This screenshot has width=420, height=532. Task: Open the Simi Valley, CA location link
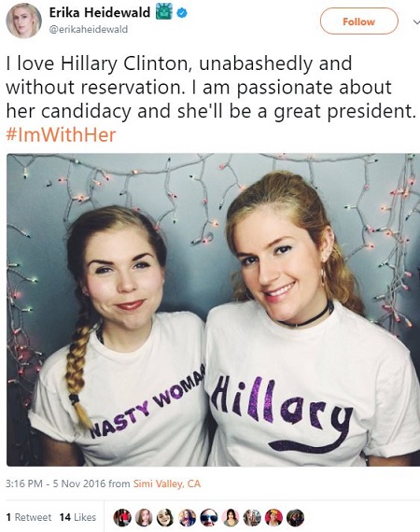[166, 483]
